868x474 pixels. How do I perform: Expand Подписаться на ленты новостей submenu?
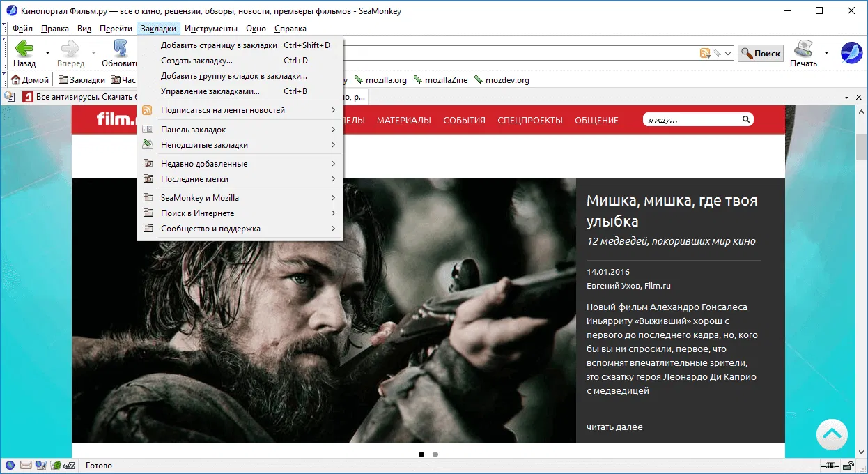click(x=240, y=110)
